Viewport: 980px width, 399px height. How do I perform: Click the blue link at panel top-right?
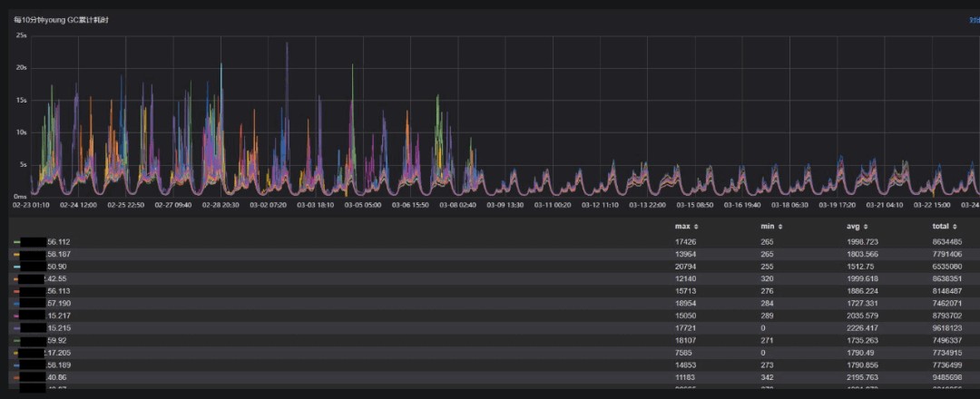click(x=974, y=19)
